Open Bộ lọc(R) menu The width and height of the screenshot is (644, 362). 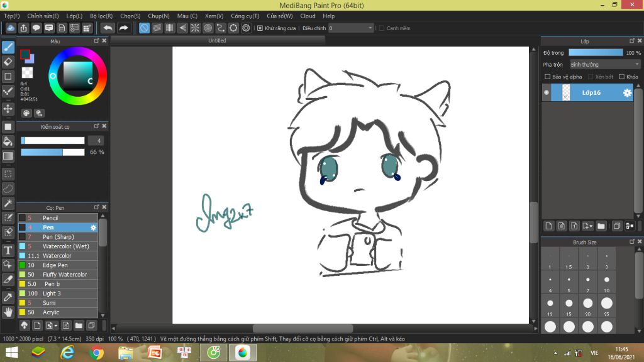click(101, 16)
